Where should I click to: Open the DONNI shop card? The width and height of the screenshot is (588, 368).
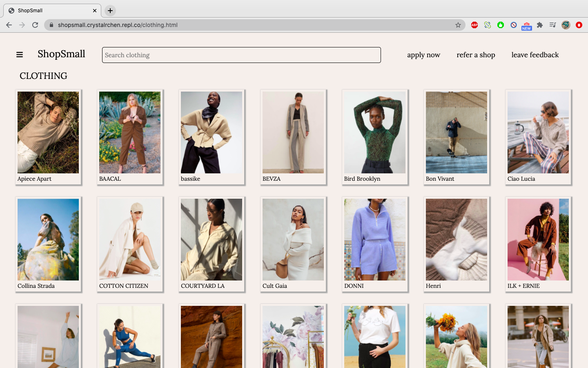(x=375, y=244)
